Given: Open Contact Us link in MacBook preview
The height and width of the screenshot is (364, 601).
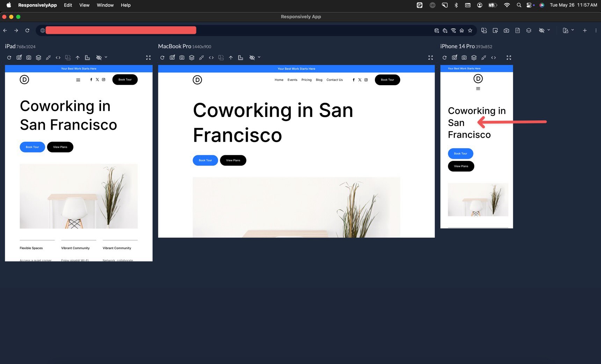Looking at the screenshot, I should tap(334, 80).
